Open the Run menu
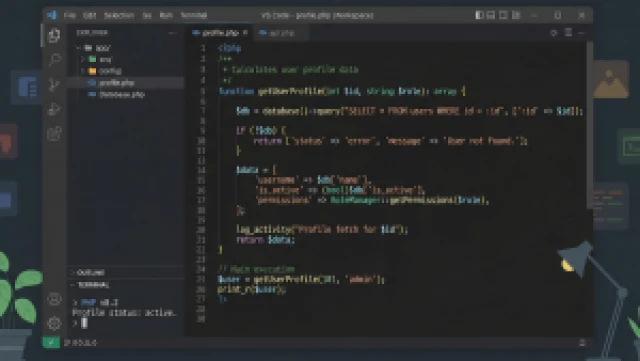Screen dimensions: 640x361 click(166, 16)
